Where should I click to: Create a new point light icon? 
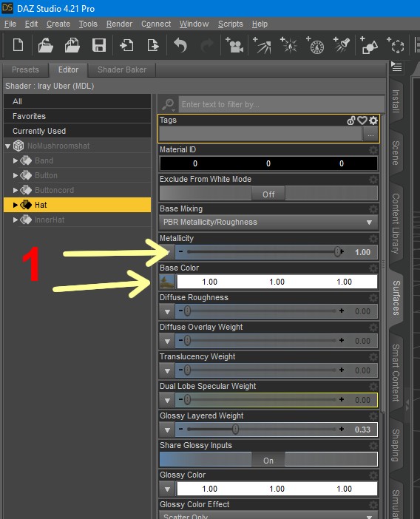pyautogui.click(x=288, y=45)
